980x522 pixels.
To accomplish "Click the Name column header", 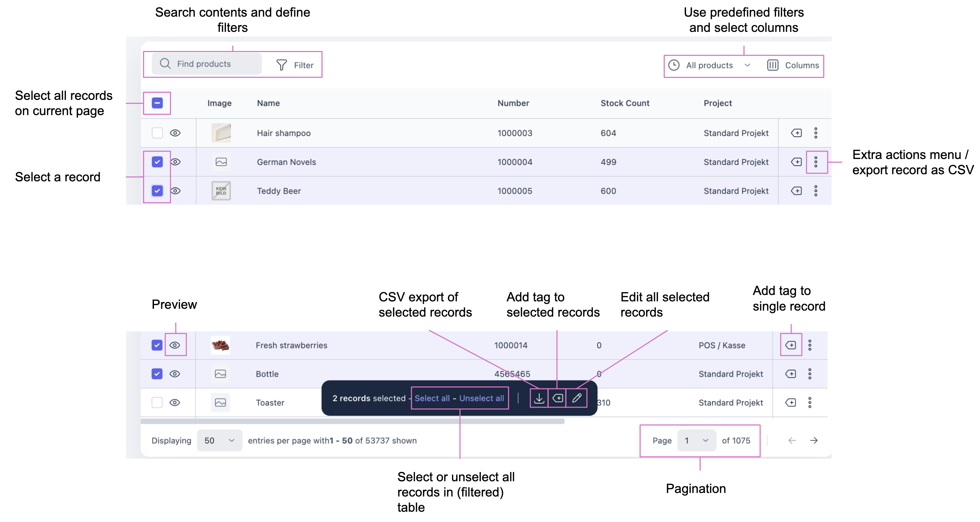I will [x=268, y=103].
